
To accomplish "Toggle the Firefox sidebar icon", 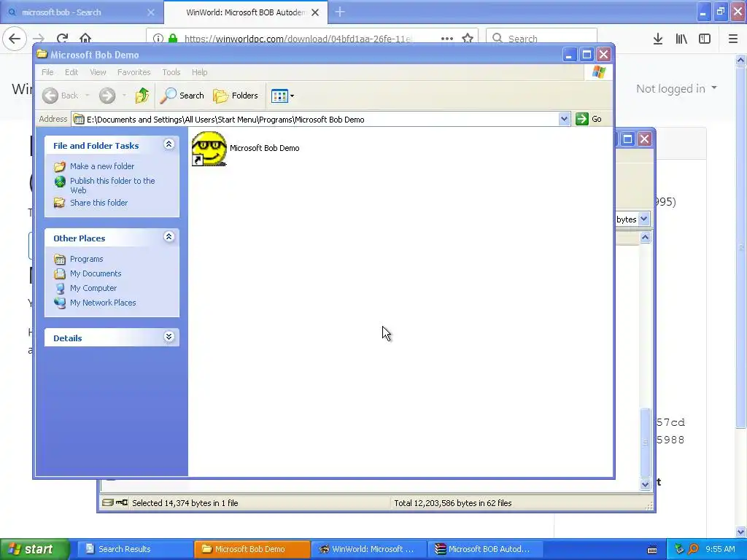I will [x=705, y=39].
